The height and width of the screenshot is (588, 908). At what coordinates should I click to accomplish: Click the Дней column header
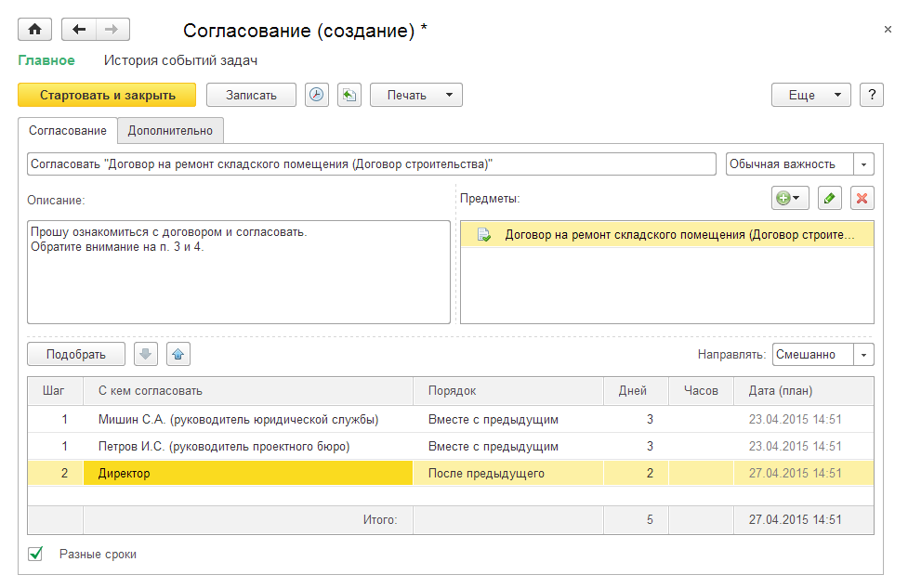tap(636, 391)
